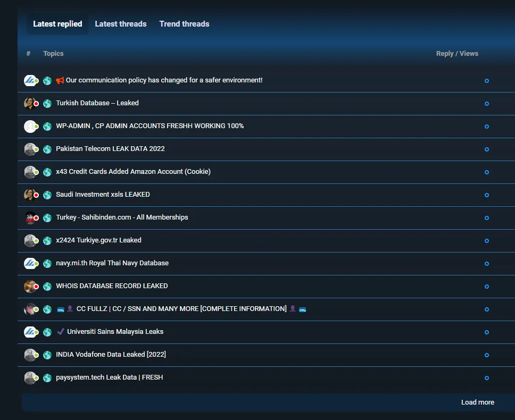
Task: Select the Trend threads tab
Action: [x=184, y=24]
